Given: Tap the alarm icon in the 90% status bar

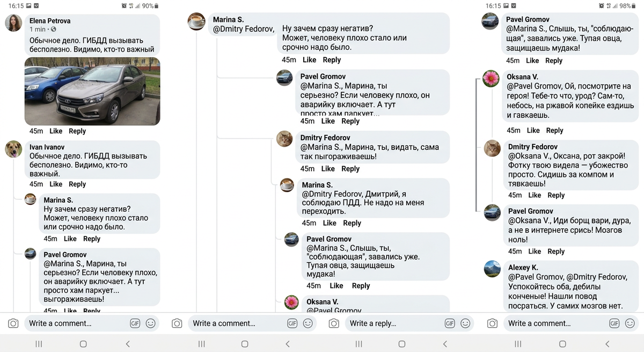Looking at the screenshot, I should pos(125,6).
